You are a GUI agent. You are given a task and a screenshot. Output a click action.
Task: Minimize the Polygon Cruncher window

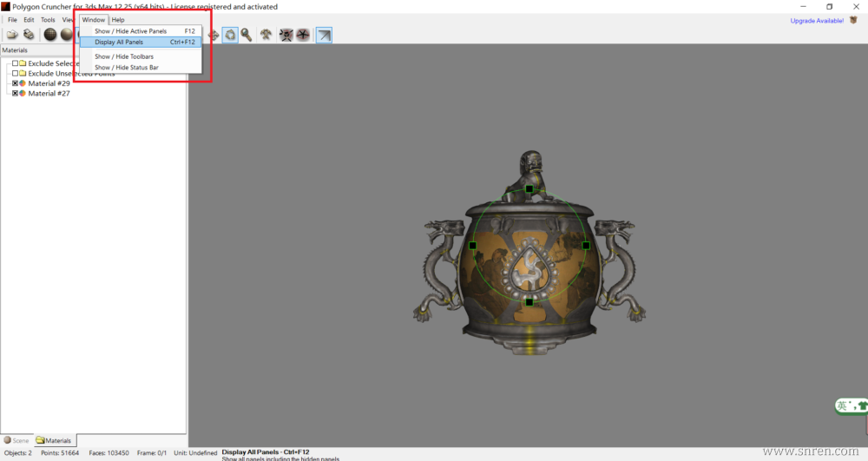tap(803, 7)
